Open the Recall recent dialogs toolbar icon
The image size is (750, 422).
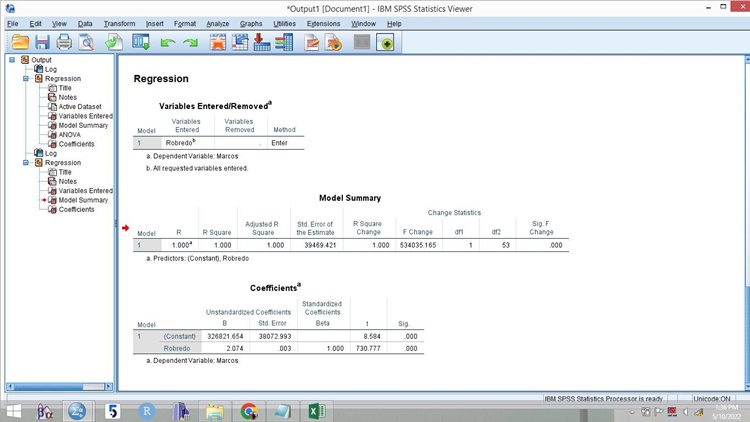[141, 43]
